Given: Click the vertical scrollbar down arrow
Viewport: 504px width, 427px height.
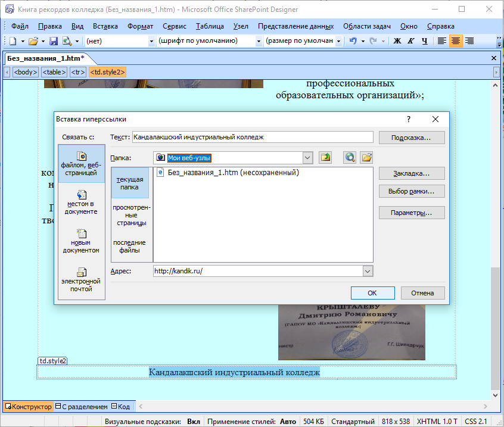Looking at the screenshot, I should 495,395.
